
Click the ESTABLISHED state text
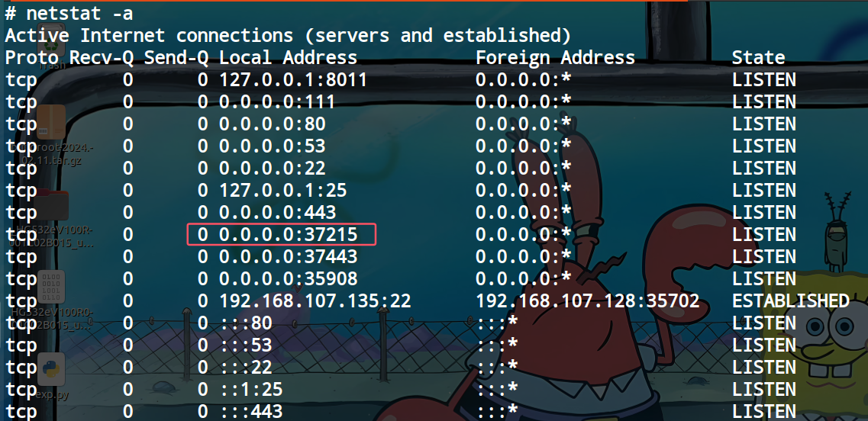(x=790, y=301)
